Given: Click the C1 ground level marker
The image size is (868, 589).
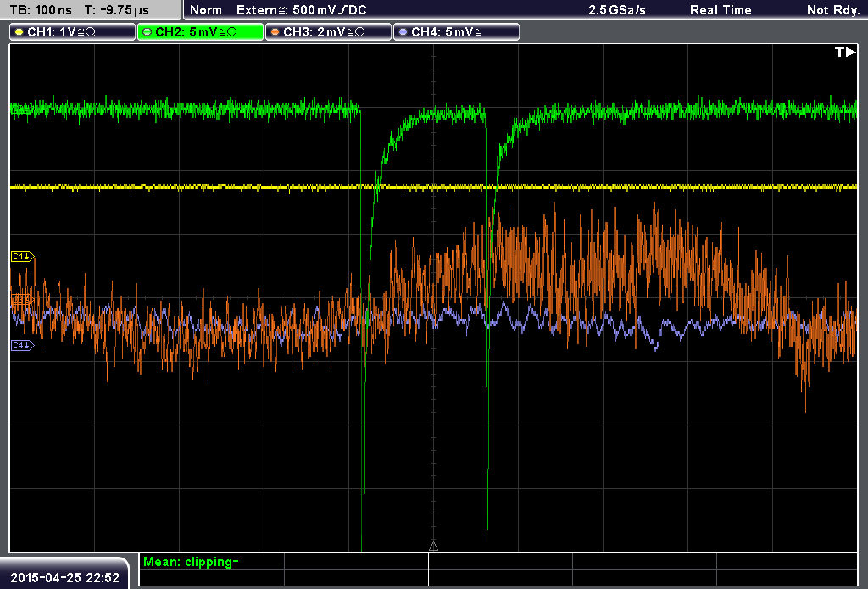Looking at the screenshot, I should [23, 256].
